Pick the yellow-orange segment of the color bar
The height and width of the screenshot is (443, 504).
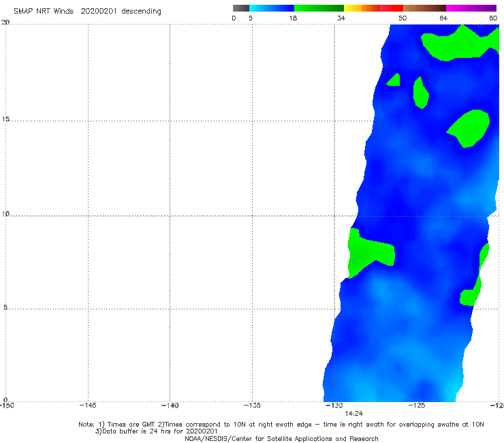point(362,8)
